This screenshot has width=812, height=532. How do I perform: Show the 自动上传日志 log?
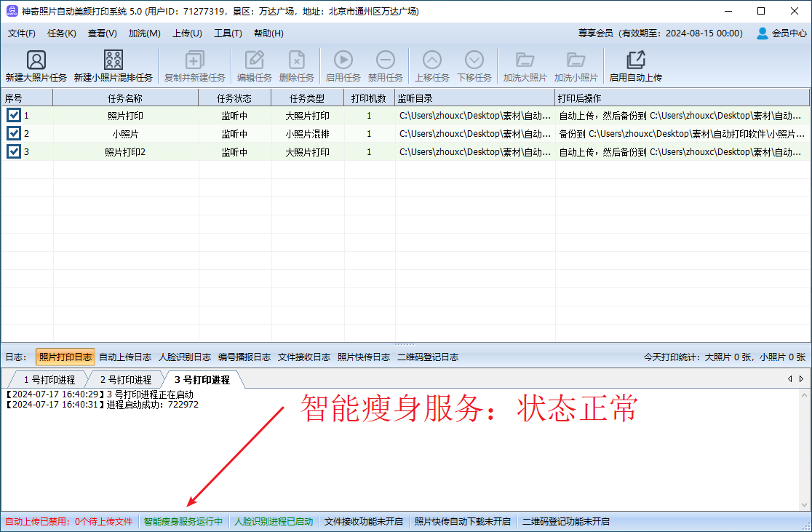coord(125,357)
